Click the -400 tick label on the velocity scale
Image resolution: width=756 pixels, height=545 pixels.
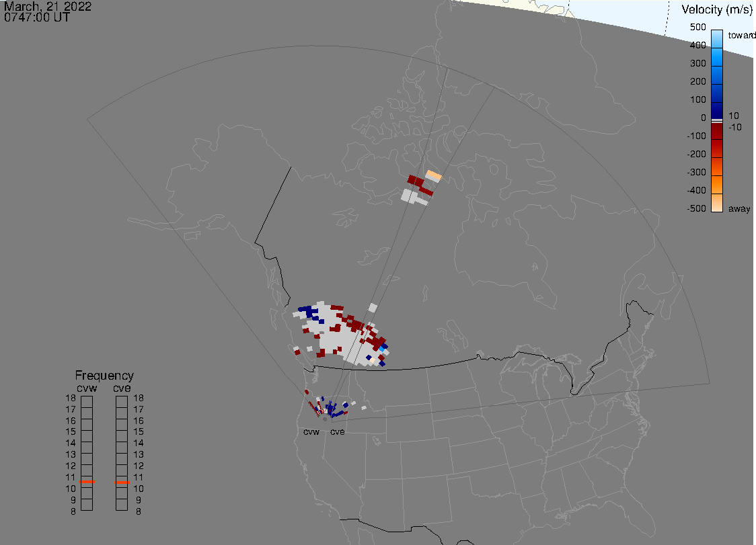click(696, 190)
